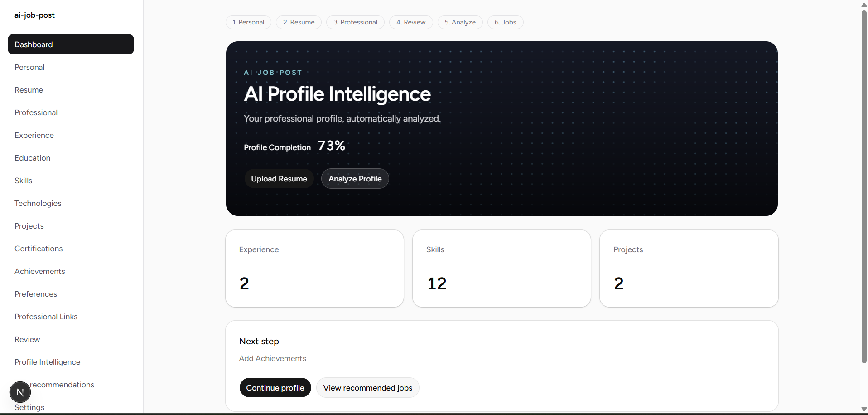Open the Dashboard sidebar item
Viewport: 868px width, 415px height.
pyautogui.click(x=71, y=44)
